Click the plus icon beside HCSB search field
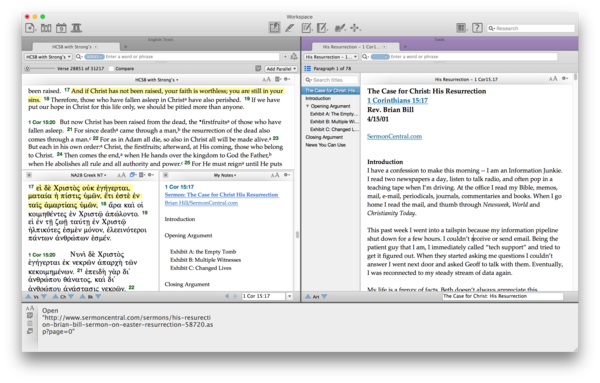 click(x=285, y=57)
